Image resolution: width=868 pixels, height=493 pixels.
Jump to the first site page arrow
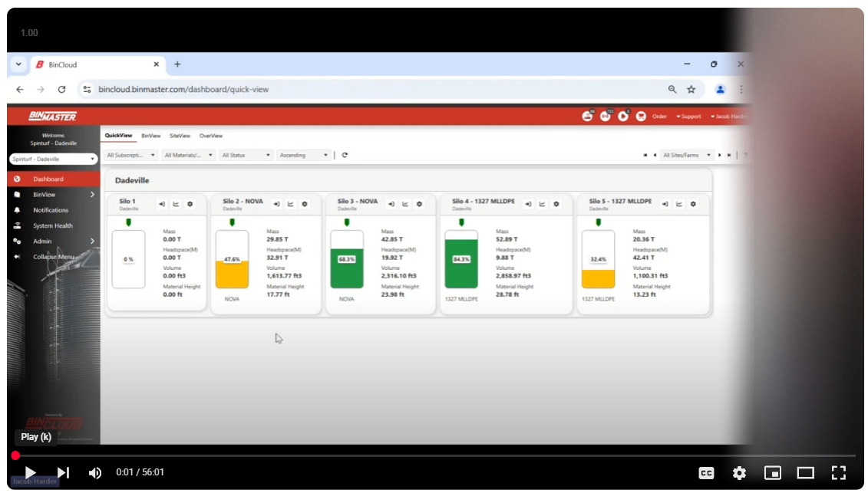(x=645, y=156)
